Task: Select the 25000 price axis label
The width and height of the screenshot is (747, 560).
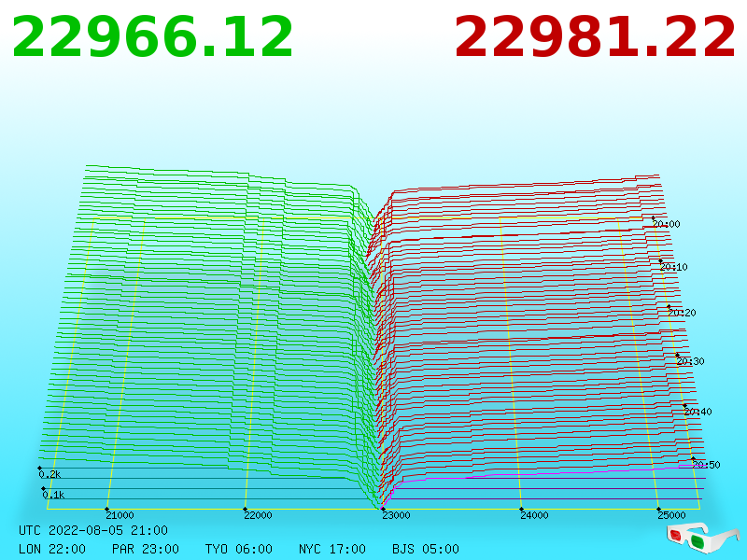Action: pos(671,515)
